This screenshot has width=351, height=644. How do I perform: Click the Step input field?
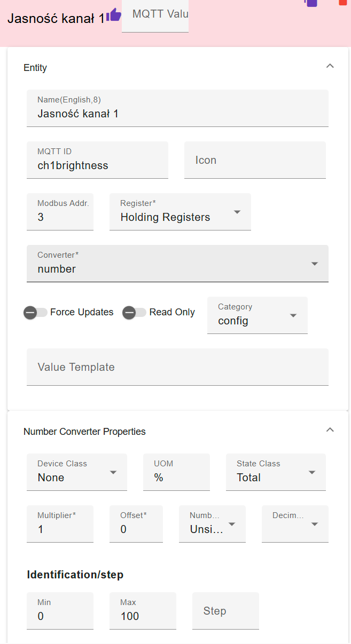tap(225, 611)
